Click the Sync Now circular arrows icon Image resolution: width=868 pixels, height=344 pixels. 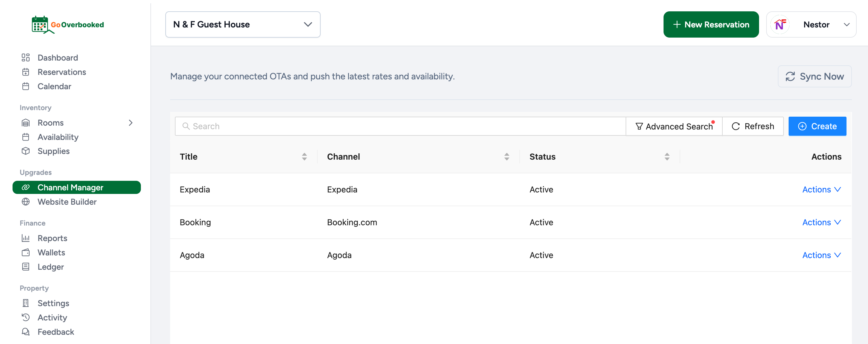point(790,76)
